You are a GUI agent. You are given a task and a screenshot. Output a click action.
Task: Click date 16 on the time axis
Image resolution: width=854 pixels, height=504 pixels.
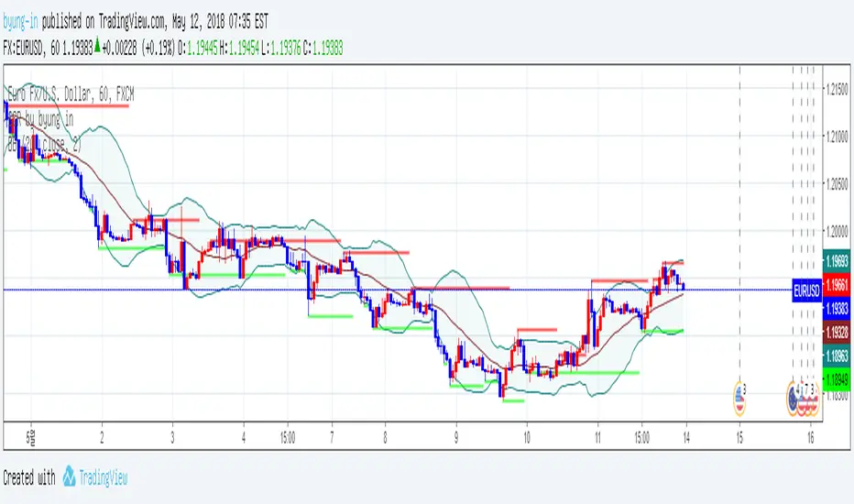click(x=811, y=439)
